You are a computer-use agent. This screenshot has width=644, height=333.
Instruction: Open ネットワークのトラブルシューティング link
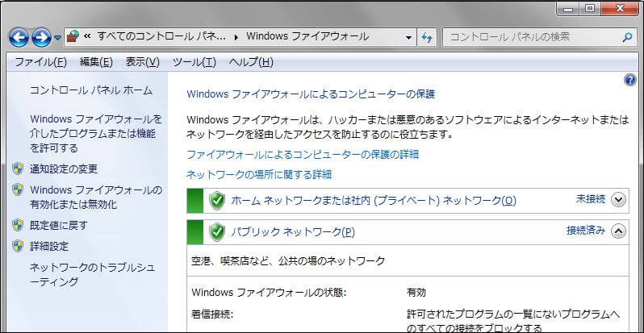[93, 275]
